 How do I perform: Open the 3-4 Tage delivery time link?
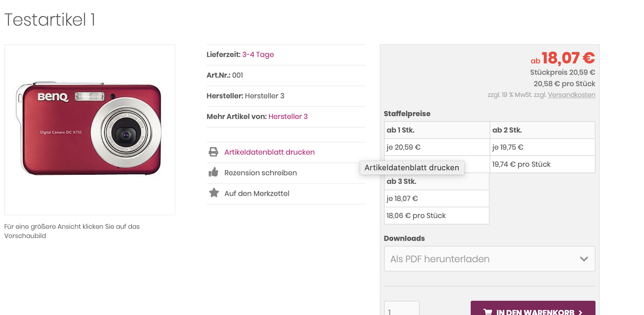tap(258, 55)
